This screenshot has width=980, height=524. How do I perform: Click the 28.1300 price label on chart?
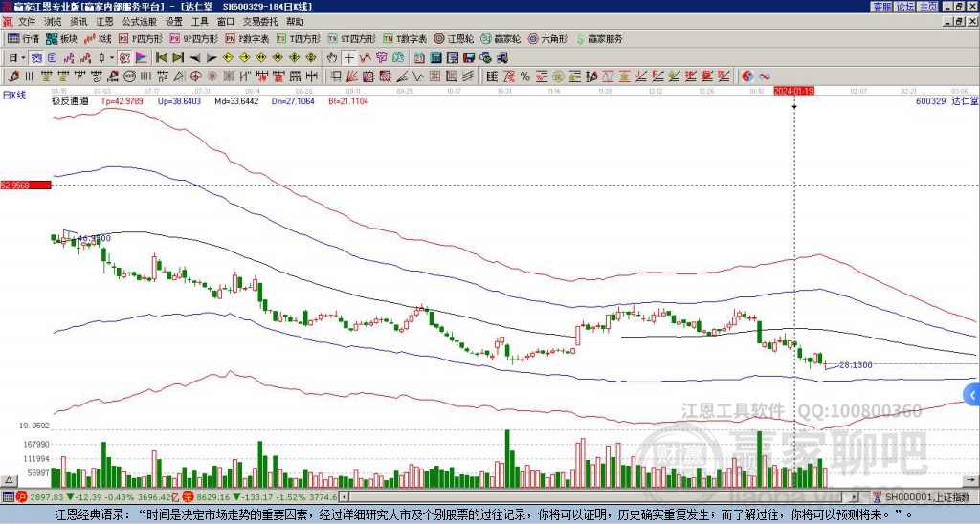point(856,364)
